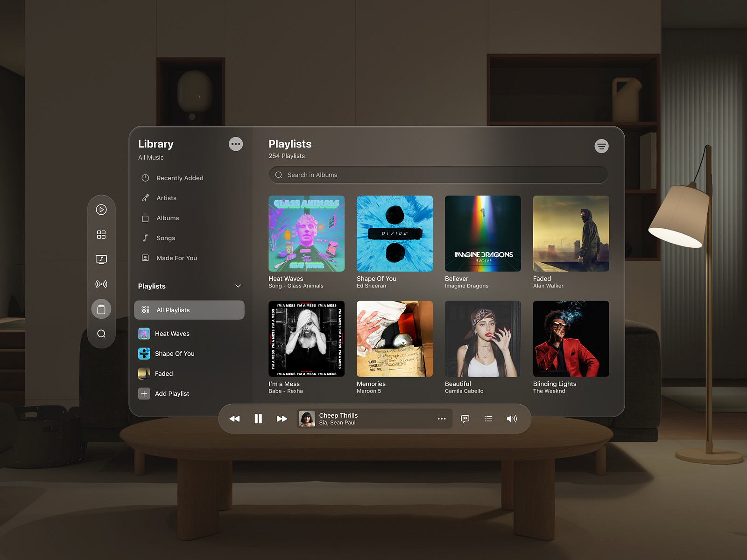This screenshot has height=560, width=747.
Task: Click the Imagine Dragons artist caption
Action: tap(466, 286)
